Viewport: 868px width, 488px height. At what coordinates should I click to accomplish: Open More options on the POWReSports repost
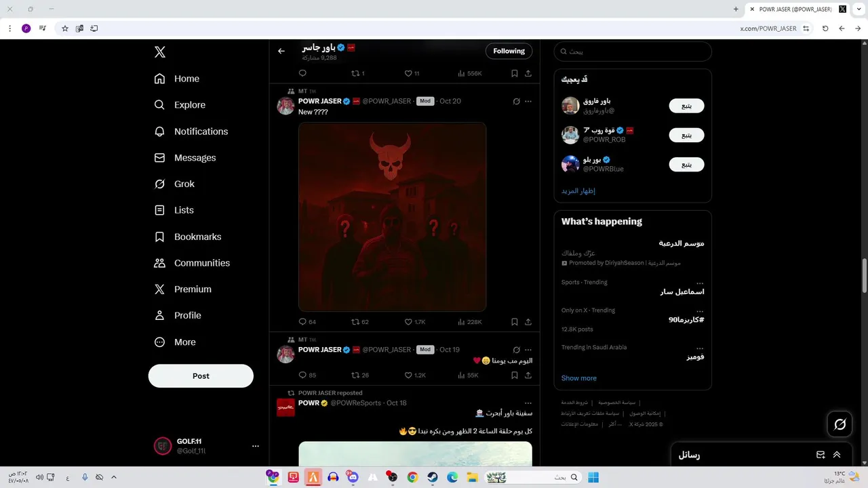pyautogui.click(x=528, y=403)
